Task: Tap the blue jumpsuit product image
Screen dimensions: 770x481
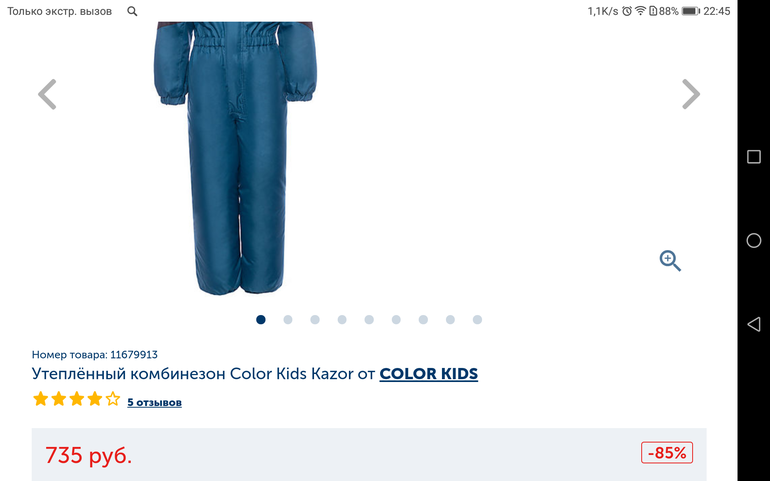Action: pos(236,157)
